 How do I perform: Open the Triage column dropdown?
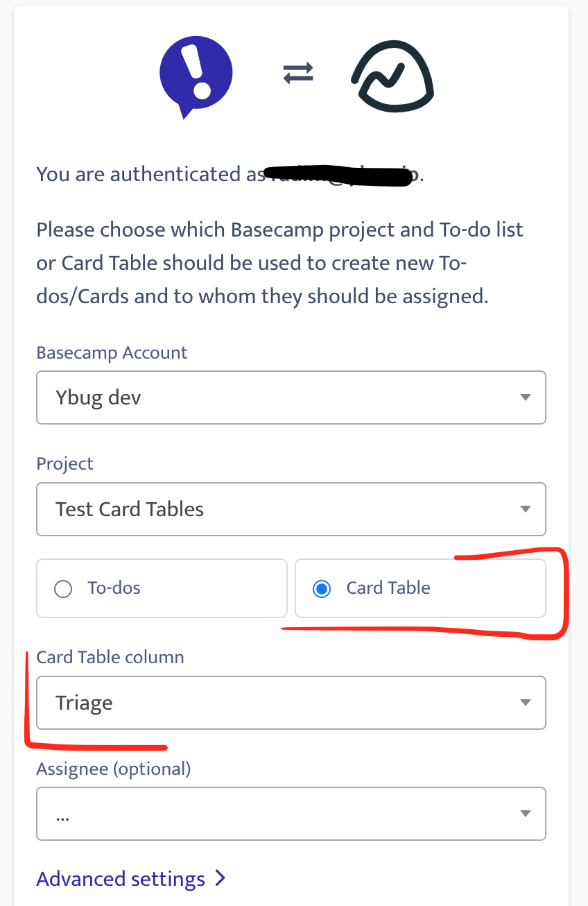coord(291,703)
